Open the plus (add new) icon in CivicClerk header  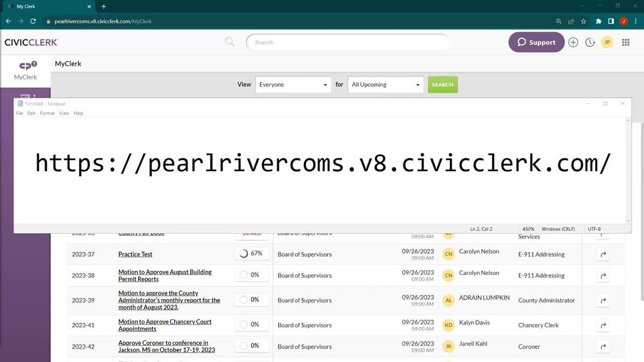(x=573, y=42)
